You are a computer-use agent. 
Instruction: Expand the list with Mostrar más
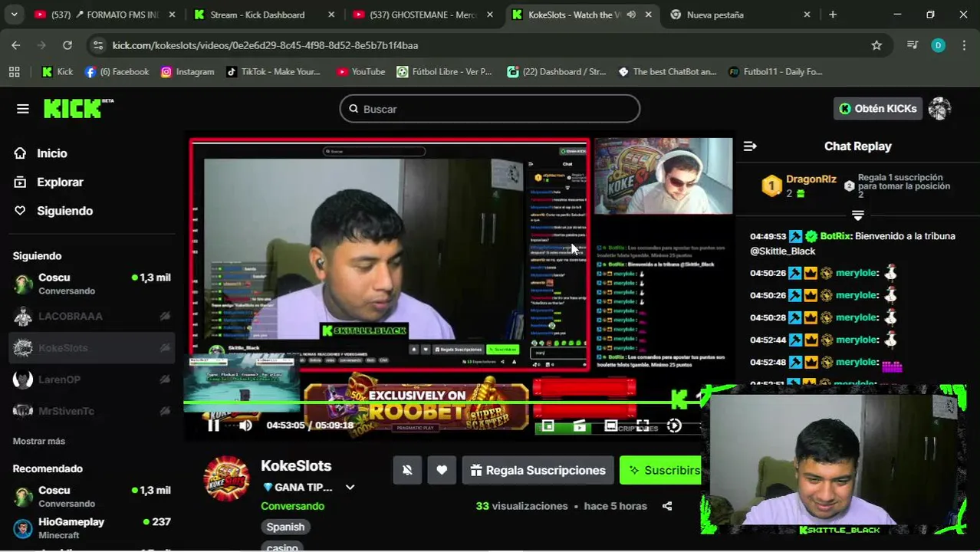pos(38,442)
